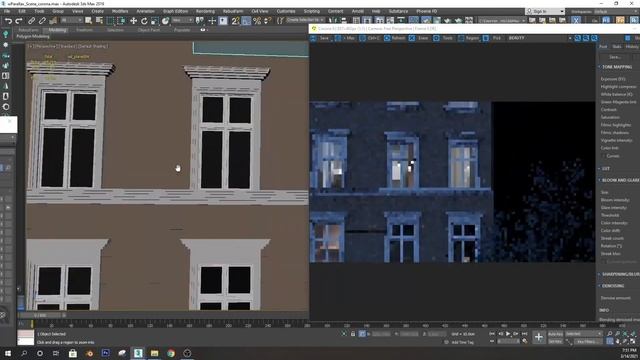Toggle Selection Lock padlock icon
The height and width of the screenshot is (360, 640).
353,334
